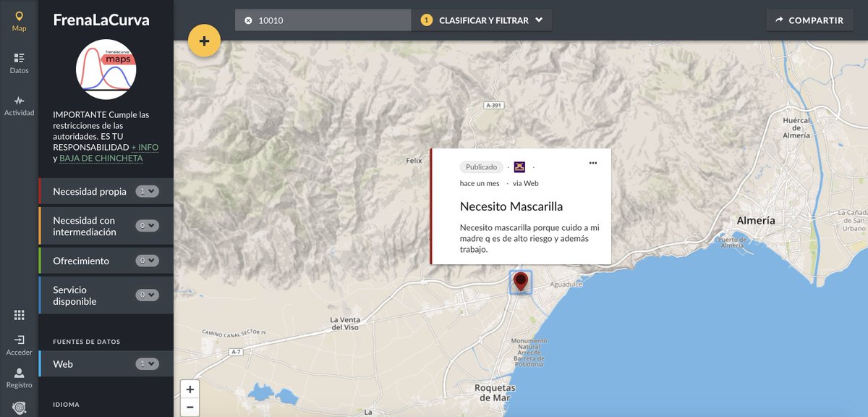Open the apps grid icon

[x=19, y=315]
